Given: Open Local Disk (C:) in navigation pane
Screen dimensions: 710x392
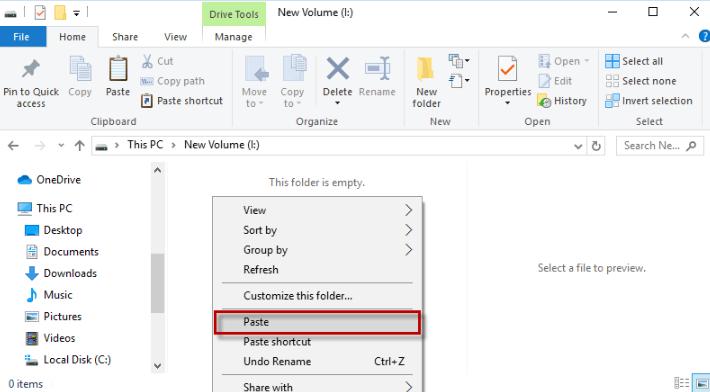Looking at the screenshot, I should coord(67,360).
